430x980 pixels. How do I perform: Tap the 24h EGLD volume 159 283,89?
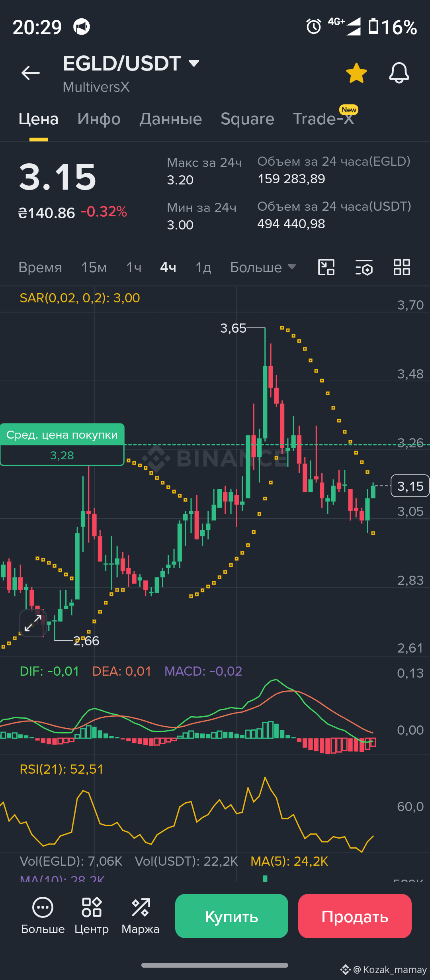[x=291, y=179]
